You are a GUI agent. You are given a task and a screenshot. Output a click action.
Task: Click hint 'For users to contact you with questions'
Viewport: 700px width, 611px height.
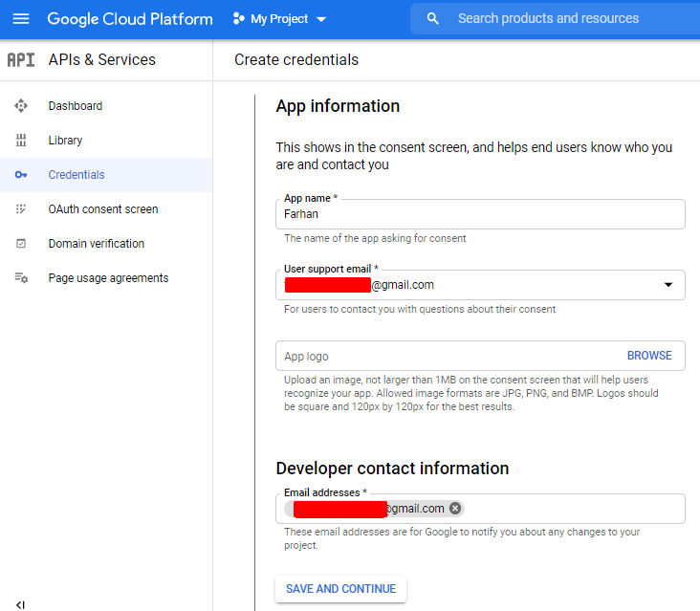(420, 309)
